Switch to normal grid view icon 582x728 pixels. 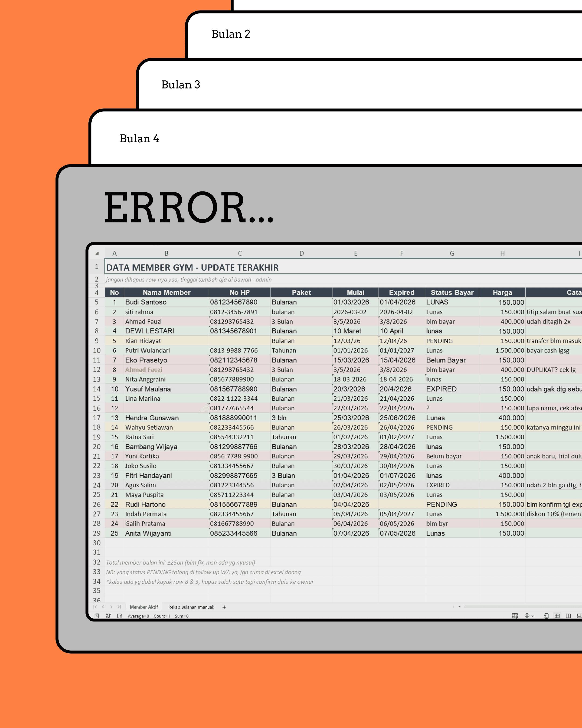pos(557,616)
